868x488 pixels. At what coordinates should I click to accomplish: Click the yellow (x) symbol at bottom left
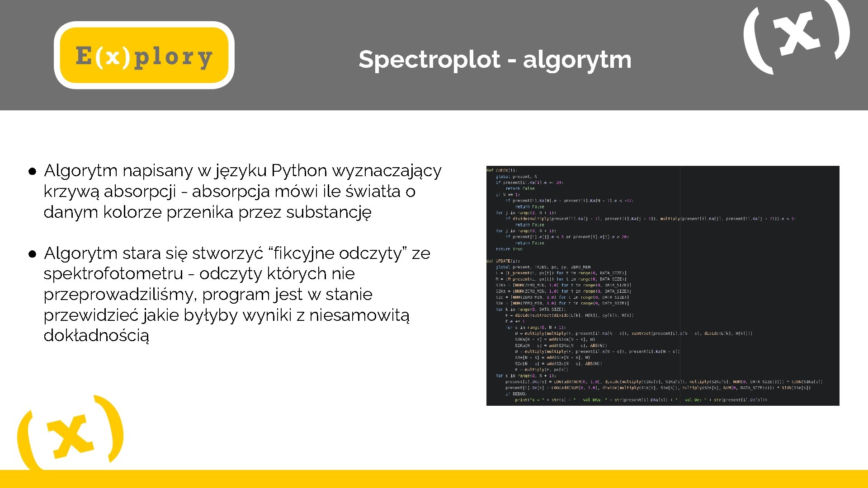(x=70, y=434)
